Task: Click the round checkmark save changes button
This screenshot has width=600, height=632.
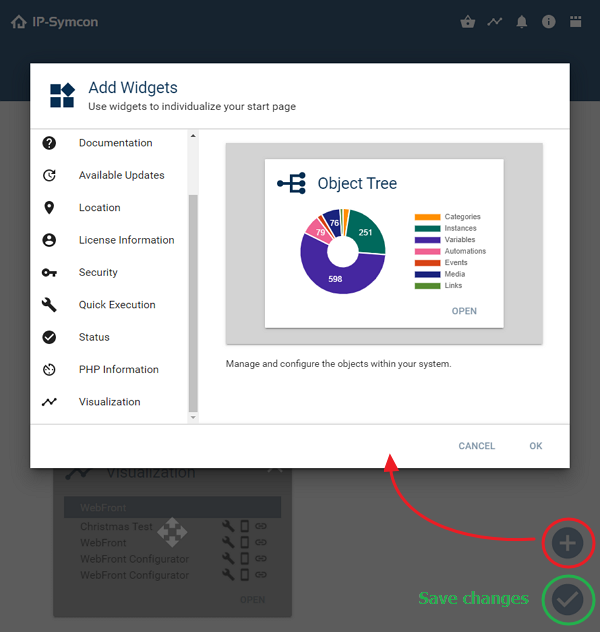Action: (567, 599)
